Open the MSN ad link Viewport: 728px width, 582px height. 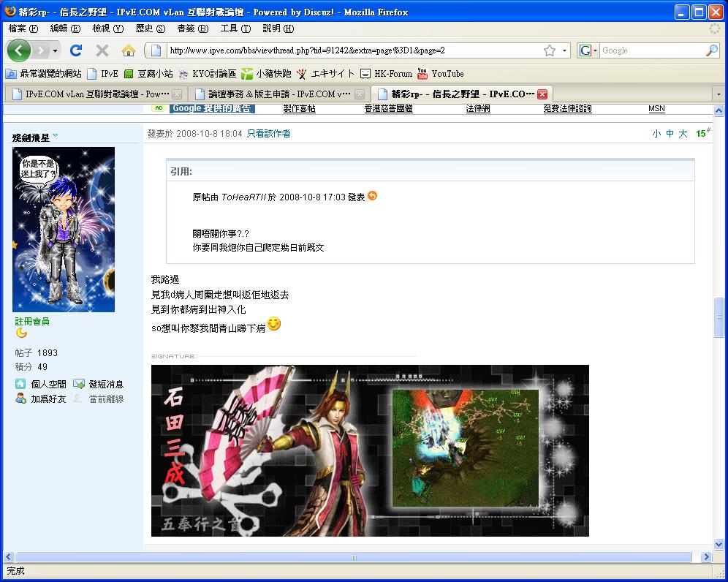656,109
